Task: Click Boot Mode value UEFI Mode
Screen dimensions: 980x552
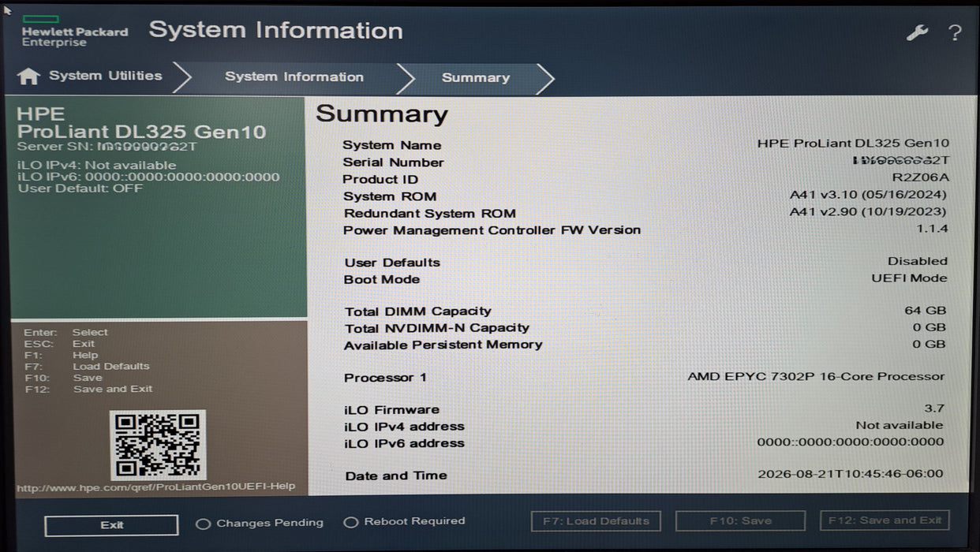Action: [x=909, y=278]
